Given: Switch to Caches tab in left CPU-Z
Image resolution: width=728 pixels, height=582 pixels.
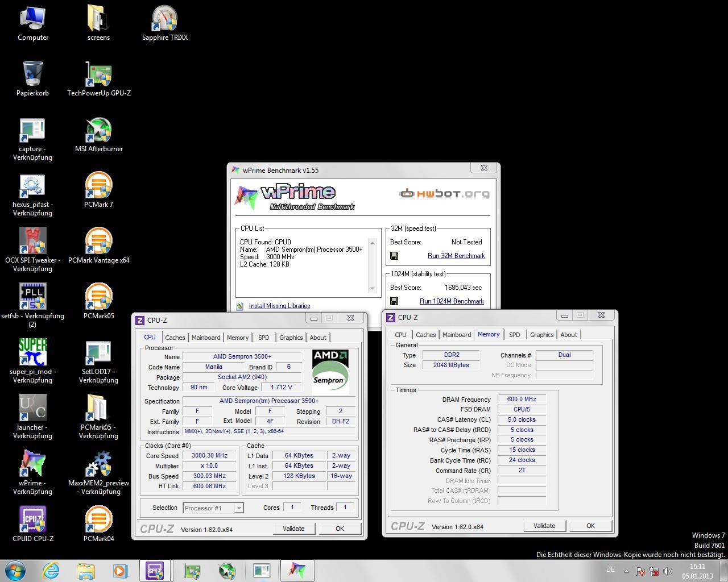Looking at the screenshot, I should [175, 338].
